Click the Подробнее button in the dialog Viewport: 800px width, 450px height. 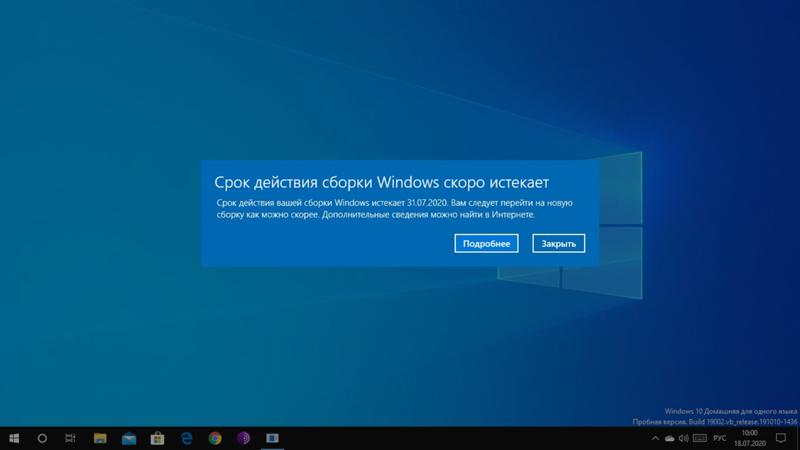tap(486, 243)
